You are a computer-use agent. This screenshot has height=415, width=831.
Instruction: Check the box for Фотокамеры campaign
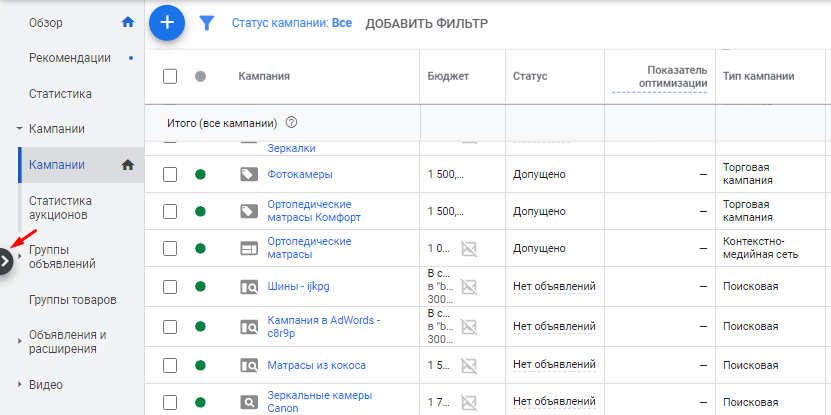click(170, 174)
